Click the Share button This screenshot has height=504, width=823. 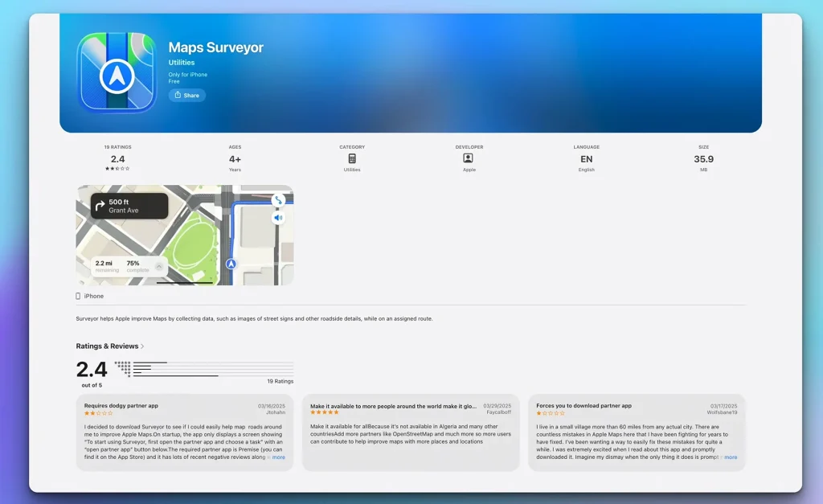pos(186,95)
